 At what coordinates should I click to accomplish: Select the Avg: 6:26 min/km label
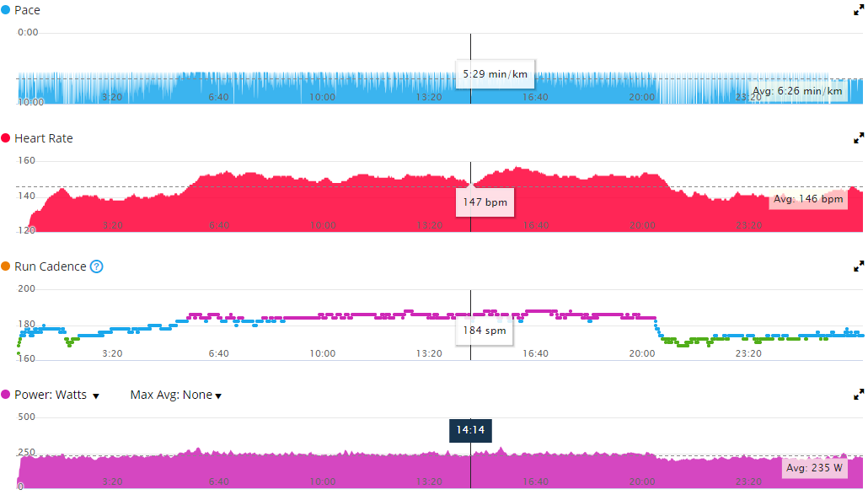[x=797, y=91]
